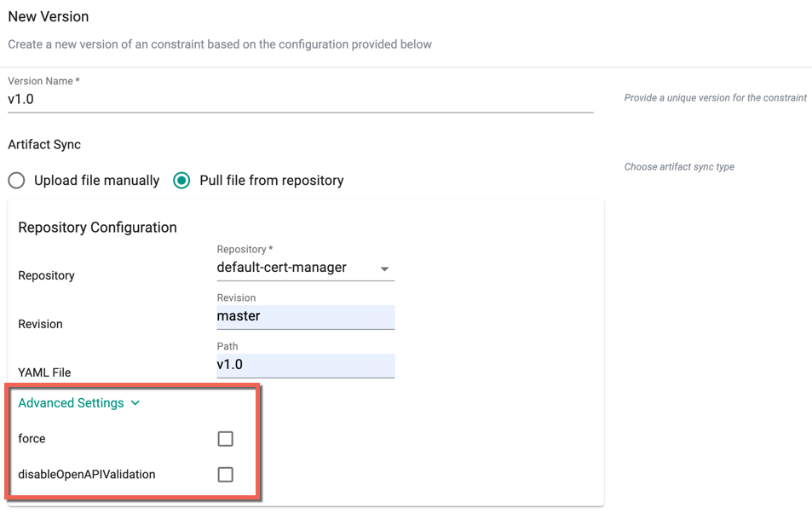Click the New Version page title
Image resolution: width=812 pixels, height=514 pixels.
pyautogui.click(x=49, y=16)
